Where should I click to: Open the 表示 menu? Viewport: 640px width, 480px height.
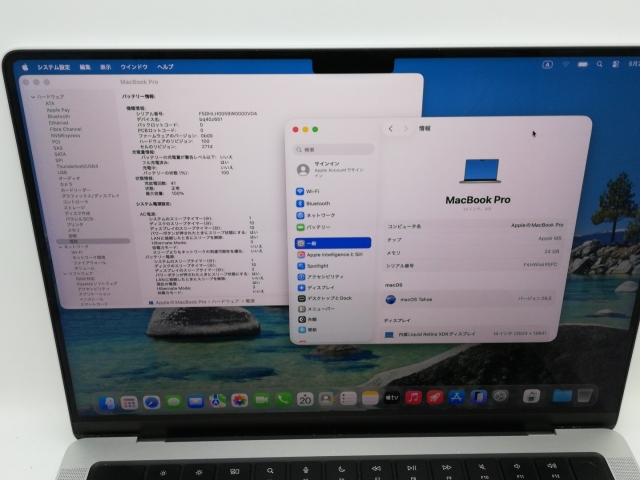[106, 67]
